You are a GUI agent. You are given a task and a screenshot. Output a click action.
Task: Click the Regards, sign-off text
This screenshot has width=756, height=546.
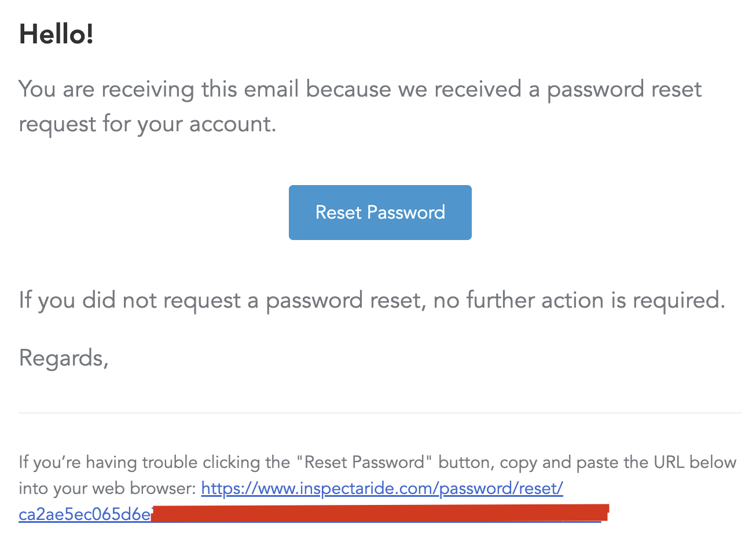coord(64,359)
